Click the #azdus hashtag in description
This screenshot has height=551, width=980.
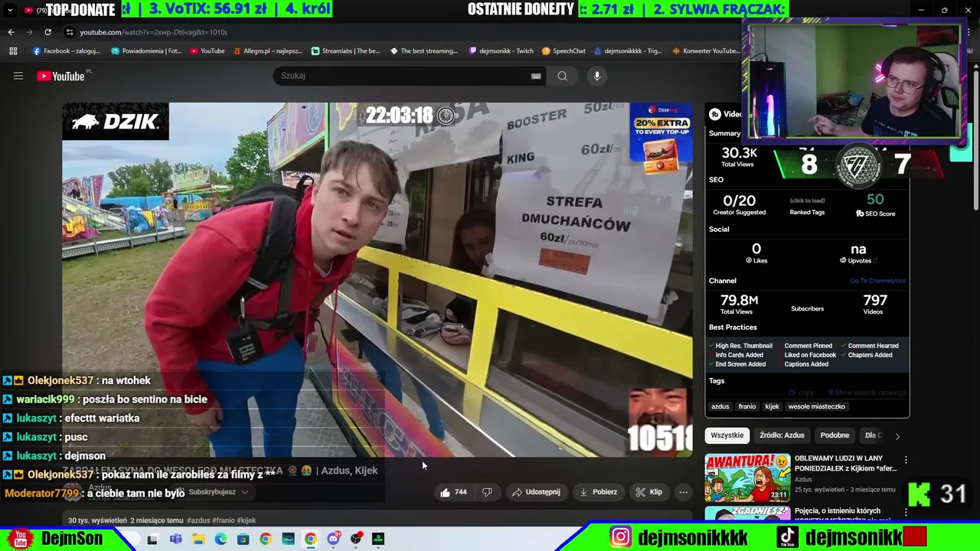click(x=199, y=520)
